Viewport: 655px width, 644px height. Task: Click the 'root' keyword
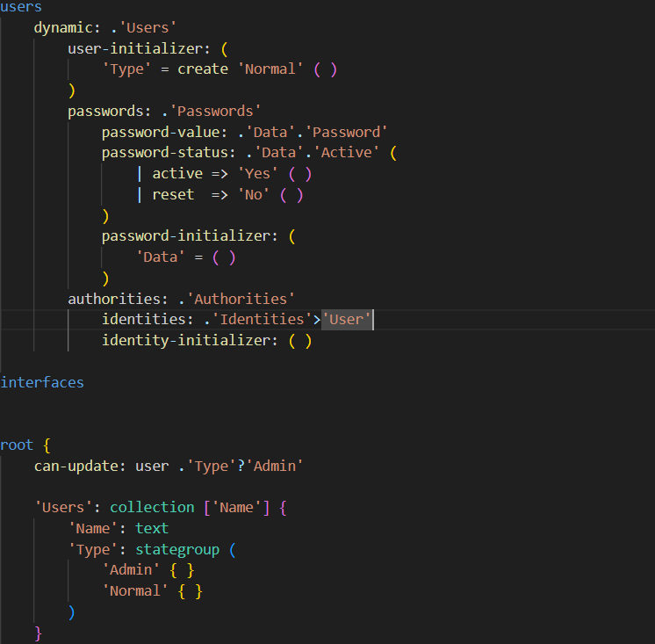tap(17, 445)
